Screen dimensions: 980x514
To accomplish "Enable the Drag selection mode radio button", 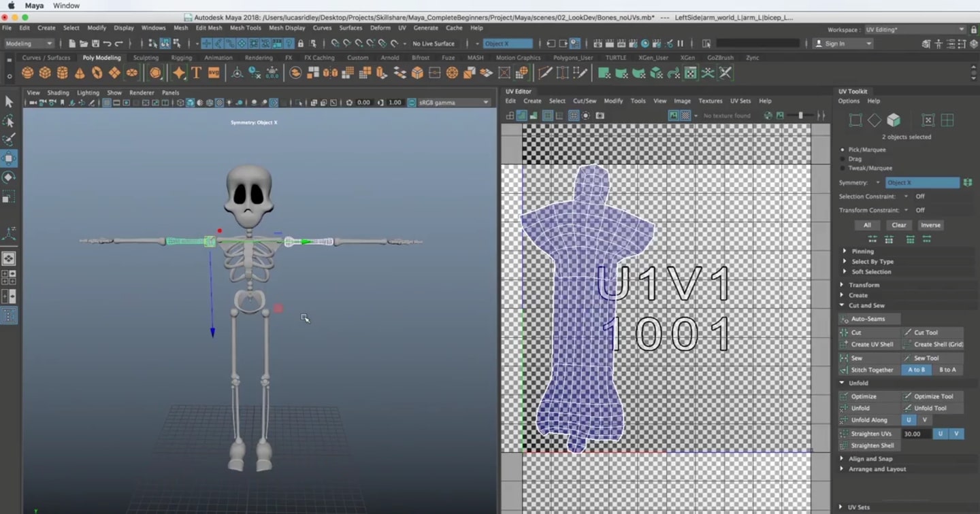I will click(x=842, y=158).
